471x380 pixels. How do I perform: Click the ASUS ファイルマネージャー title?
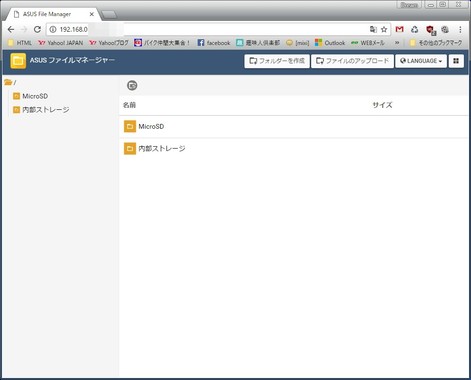(x=72, y=60)
